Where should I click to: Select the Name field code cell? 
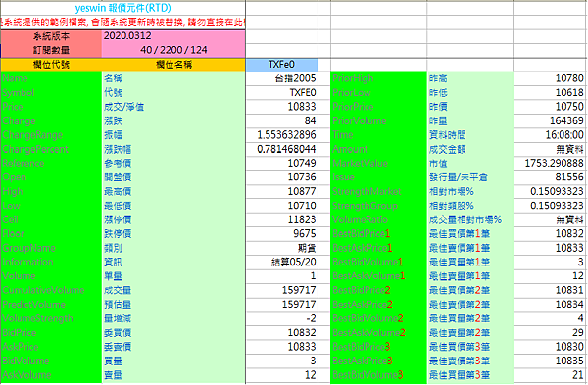click(x=51, y=78)
